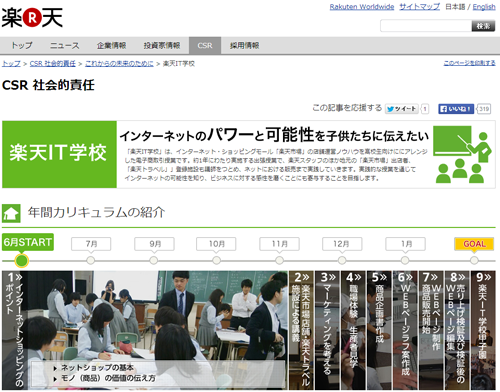Select the 1月 timeline label
The width and height of the screenshot is (500, 392).
(x=405, y=244)
